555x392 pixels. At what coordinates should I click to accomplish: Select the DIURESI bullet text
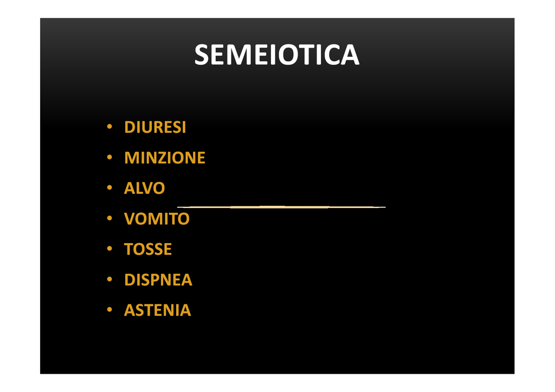pos(155,127)
